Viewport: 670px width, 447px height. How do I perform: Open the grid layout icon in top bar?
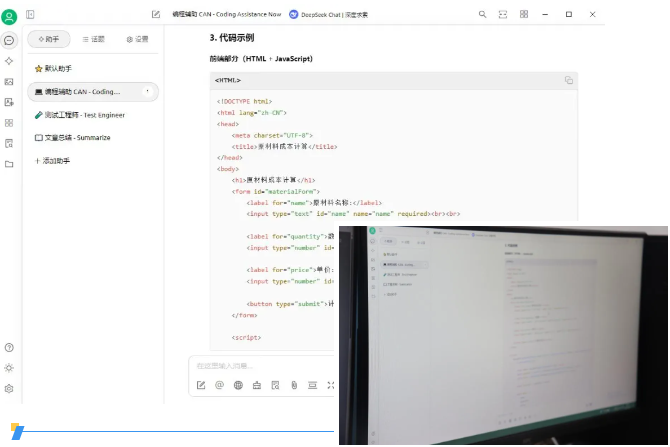524,15
